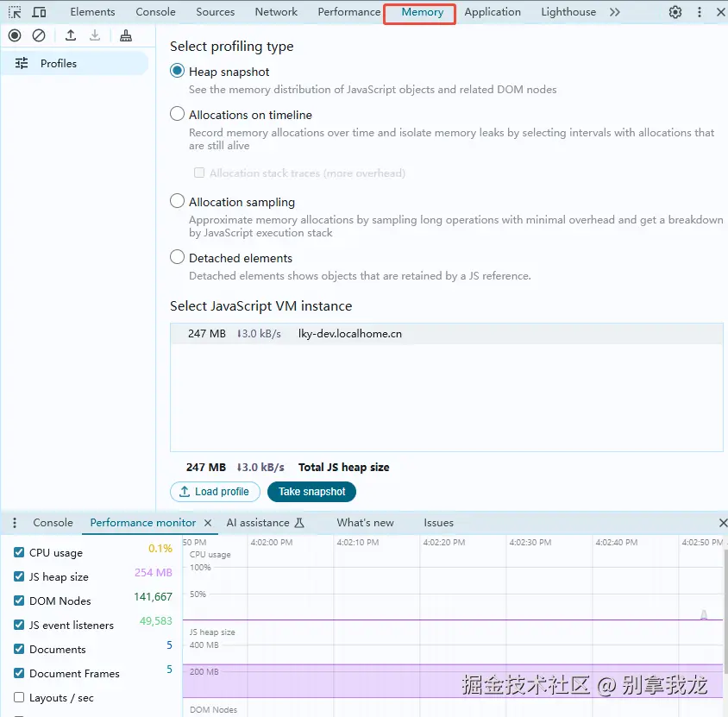Open the Application tab

point(493,12)
